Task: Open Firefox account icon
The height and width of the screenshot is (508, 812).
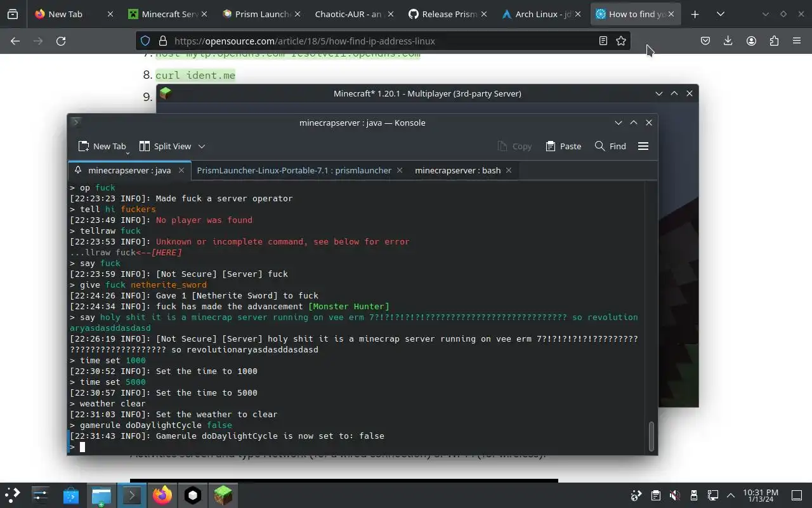Action: (751, 41)
